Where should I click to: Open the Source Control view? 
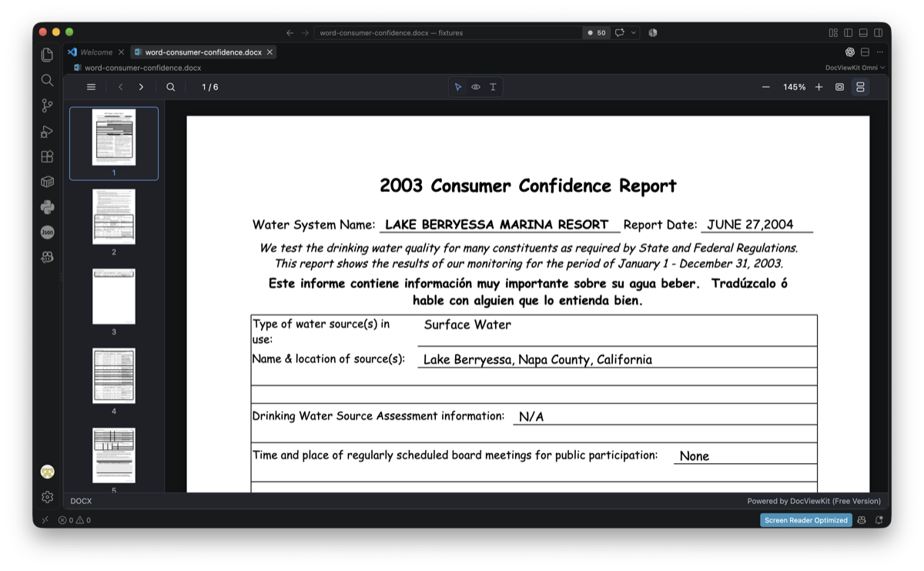[x=47, y=106]
